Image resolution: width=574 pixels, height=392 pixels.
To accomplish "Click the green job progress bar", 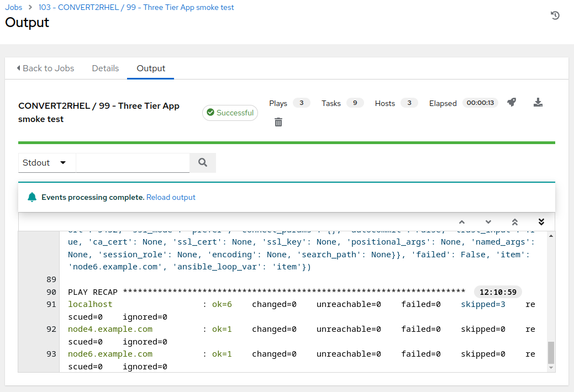I will tap(287, 143).
